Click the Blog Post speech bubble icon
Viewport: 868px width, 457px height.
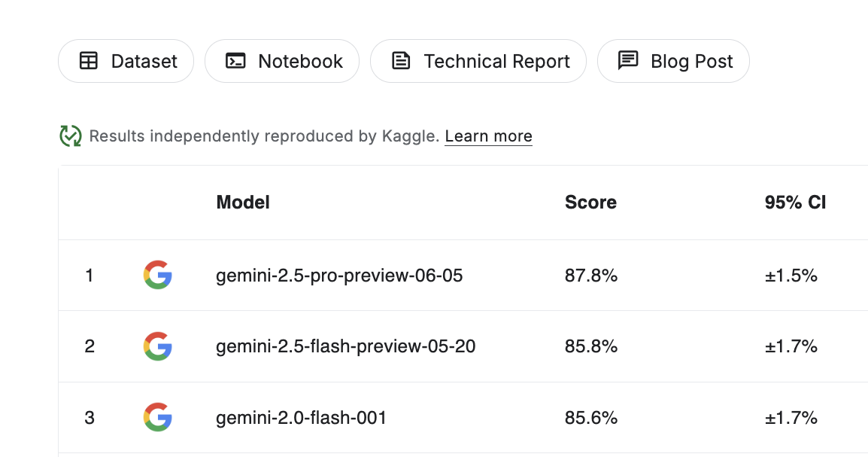pos(627,61)
